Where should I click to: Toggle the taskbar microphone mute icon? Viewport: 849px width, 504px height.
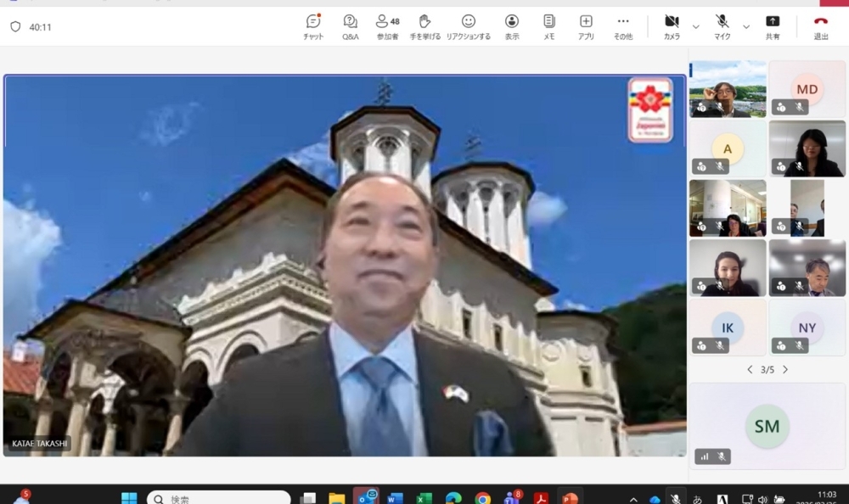pyautogui.click(x=676, y=498)
